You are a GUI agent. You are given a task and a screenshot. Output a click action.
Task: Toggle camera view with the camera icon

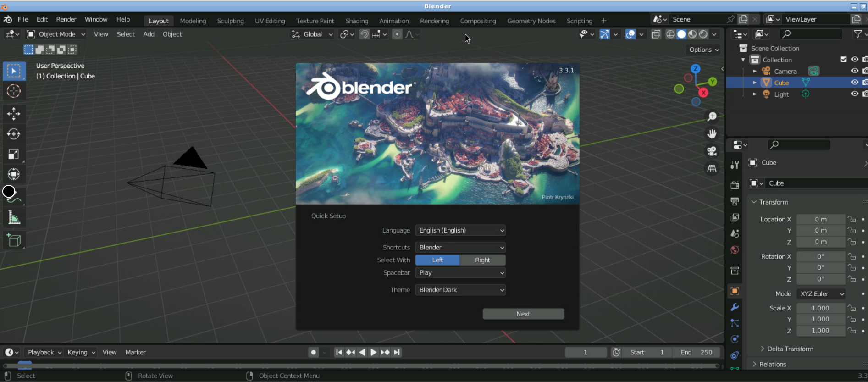[x=712, y=151]
